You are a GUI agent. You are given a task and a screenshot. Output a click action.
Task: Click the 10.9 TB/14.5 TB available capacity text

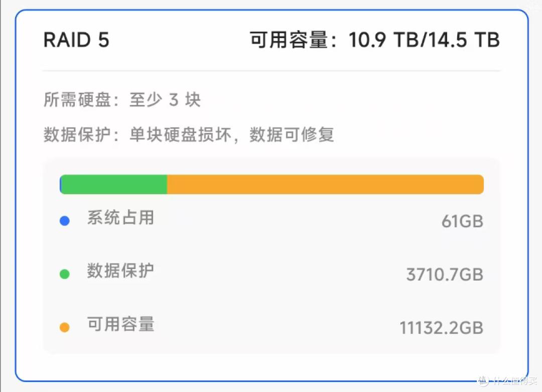coord(374,40)
